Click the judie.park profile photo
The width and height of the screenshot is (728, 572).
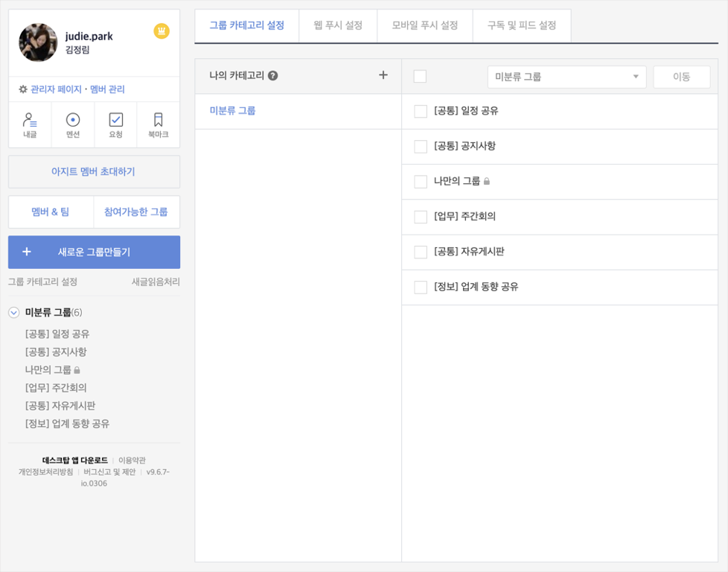(x=38, y=42)
